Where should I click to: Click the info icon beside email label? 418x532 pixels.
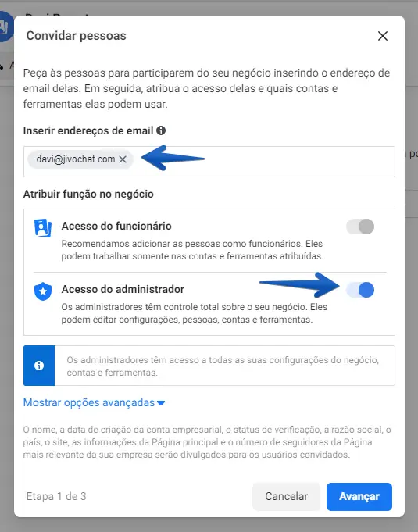(x=161, y=130)
